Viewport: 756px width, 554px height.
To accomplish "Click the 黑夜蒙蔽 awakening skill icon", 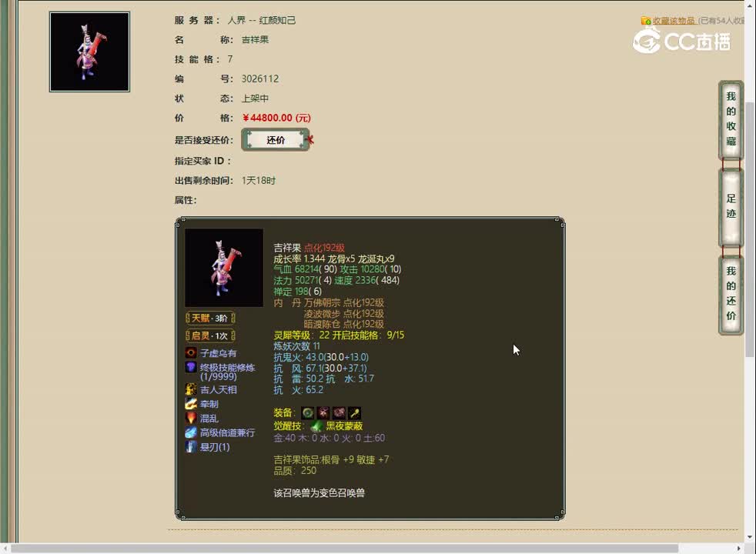I will click(316, 426).
